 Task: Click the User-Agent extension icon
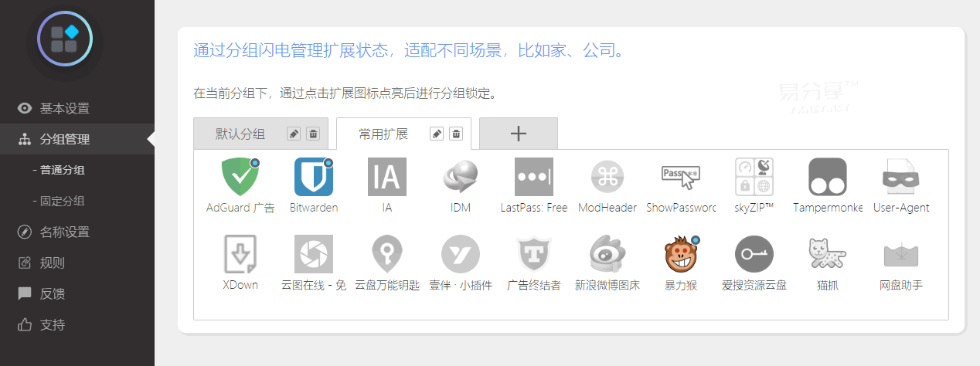(x=901, y=177)
